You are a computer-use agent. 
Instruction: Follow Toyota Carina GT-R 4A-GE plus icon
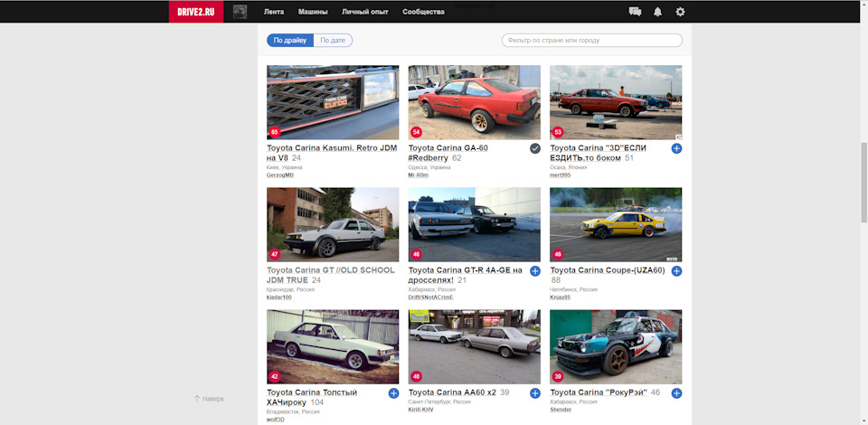534,270
